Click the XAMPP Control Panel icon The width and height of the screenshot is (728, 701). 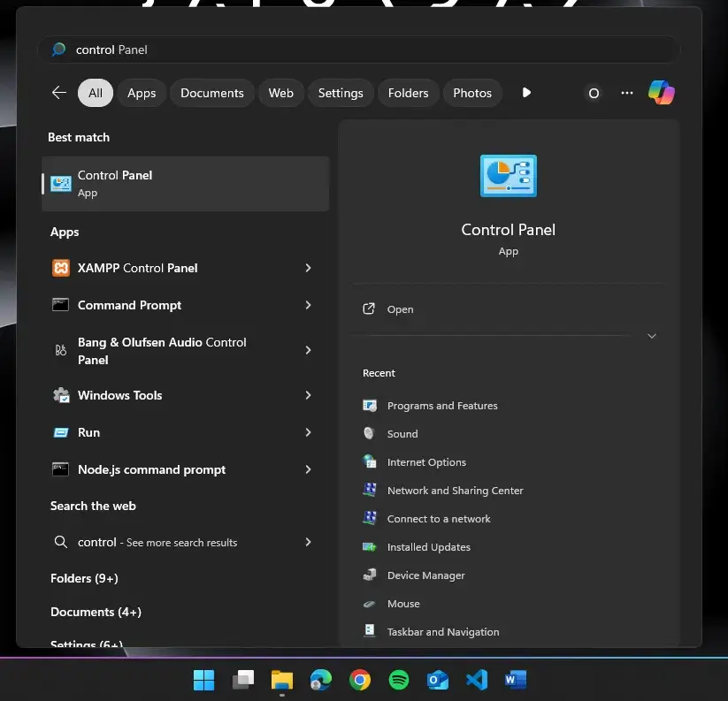coord(61,268)
